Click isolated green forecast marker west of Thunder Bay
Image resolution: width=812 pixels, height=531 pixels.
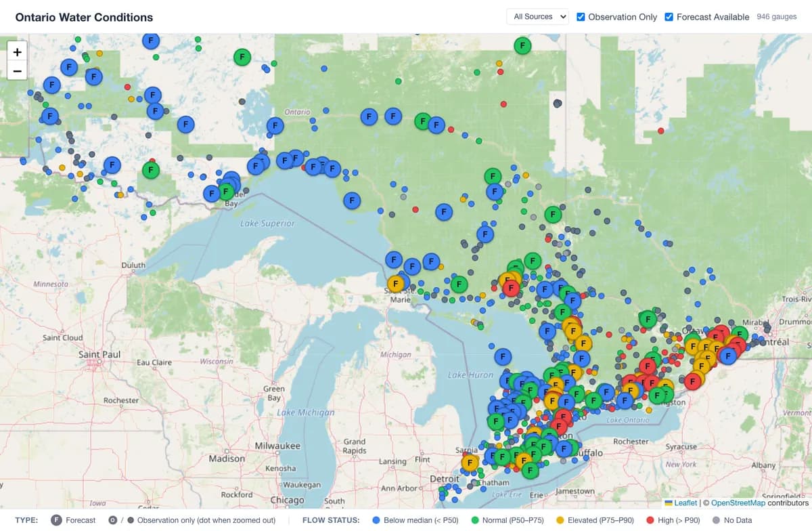click(x=151, y=169)
